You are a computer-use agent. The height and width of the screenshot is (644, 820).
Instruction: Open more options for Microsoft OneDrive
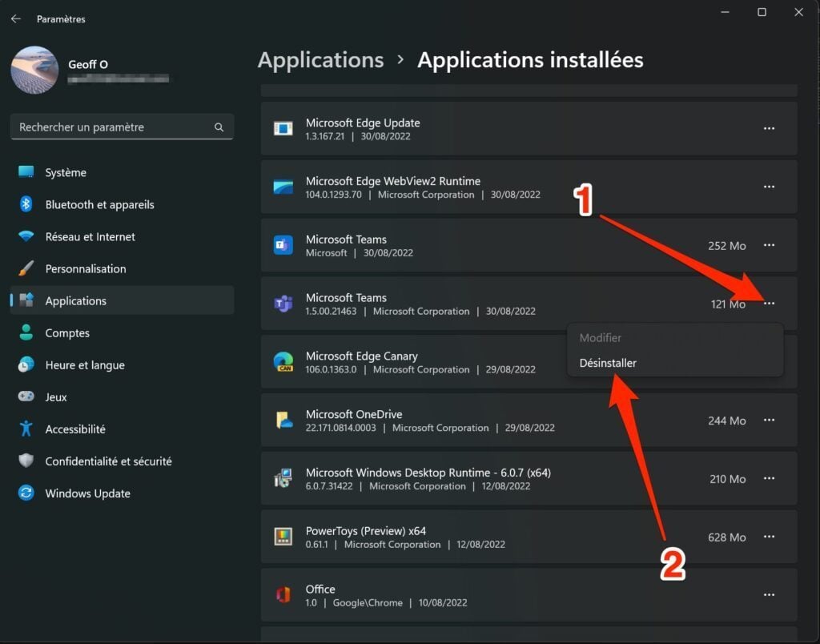point(769,420)
